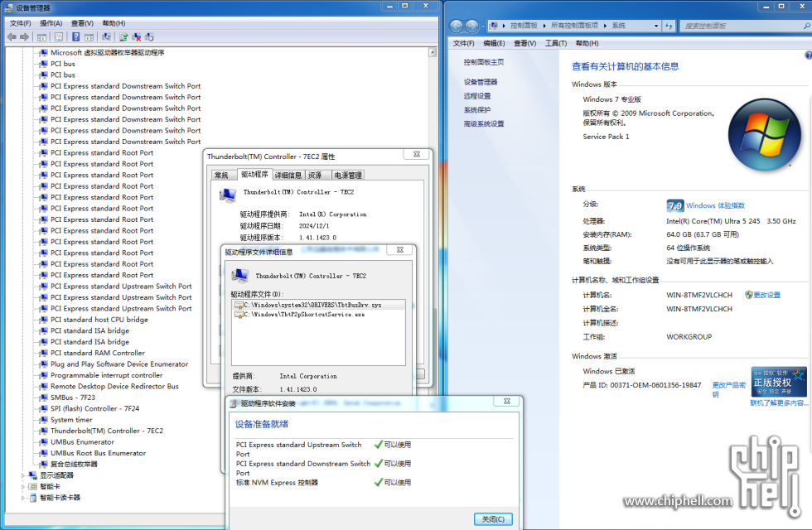812x530 pixels.
Task: Open 远程设置 link in sidebar
Action: pyautogui.click(x=477, y=96)
